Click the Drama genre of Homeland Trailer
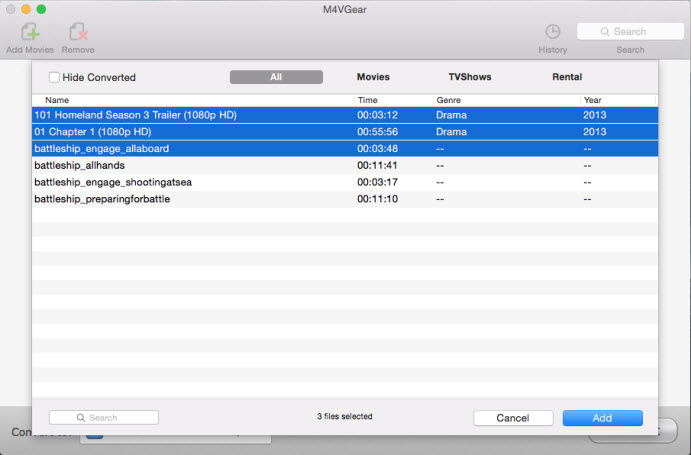 click(x=451, y=115)
